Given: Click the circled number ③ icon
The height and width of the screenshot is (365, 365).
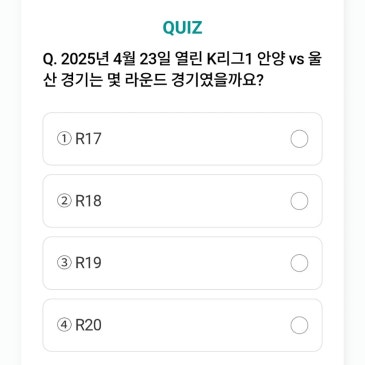Looking at the screenshot, I should [64, 263].
